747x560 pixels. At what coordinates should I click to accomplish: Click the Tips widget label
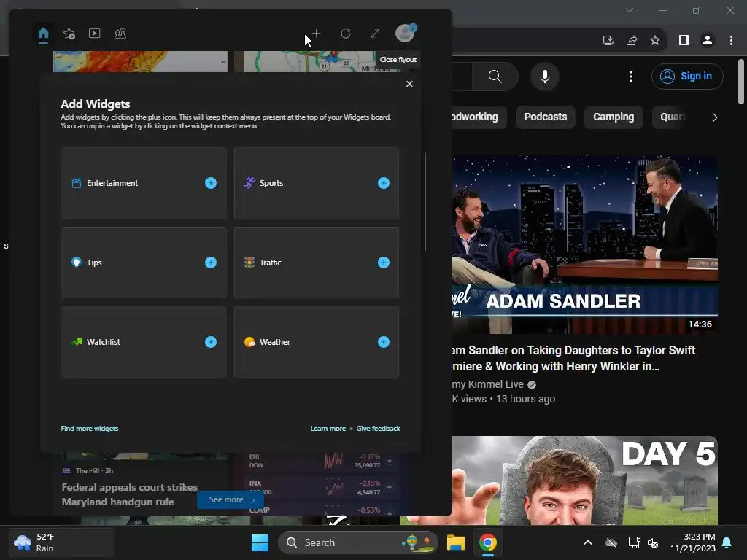tap(94, 262)
